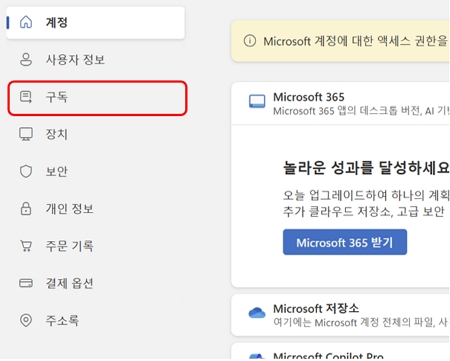
Task: Select 구독 in the sidebar
Action: tap(97, 98)
